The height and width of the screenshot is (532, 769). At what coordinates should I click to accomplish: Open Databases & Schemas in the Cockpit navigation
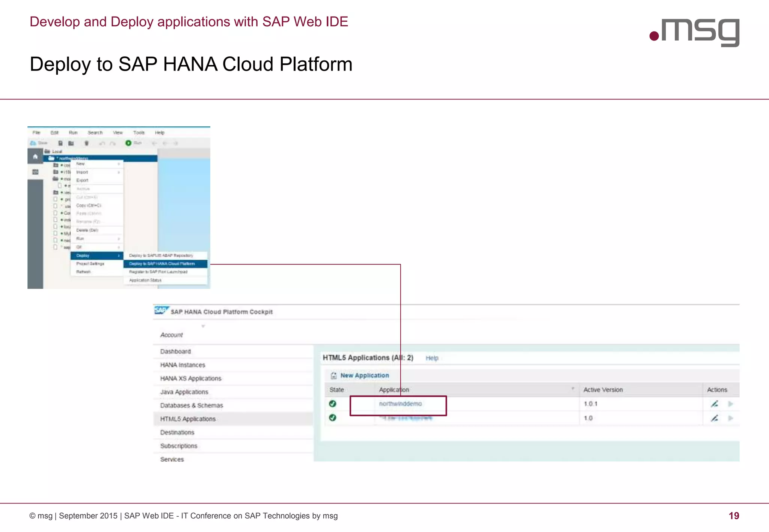click(x=233, y=406)
